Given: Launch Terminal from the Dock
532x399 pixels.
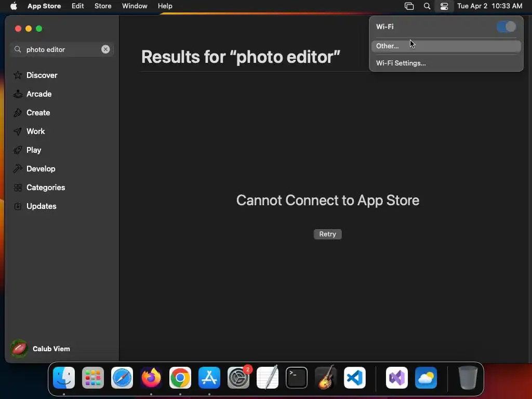Looking at the screenshot, I should (297, 378).
